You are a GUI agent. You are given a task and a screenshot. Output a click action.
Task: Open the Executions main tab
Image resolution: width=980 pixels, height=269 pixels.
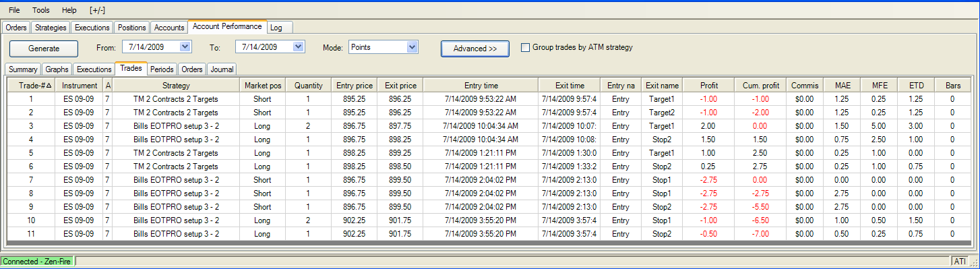tap(92, 28)
